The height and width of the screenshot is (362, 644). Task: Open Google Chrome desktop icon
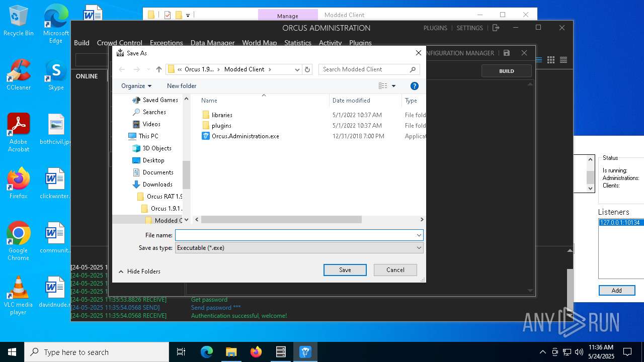point(18,241)
